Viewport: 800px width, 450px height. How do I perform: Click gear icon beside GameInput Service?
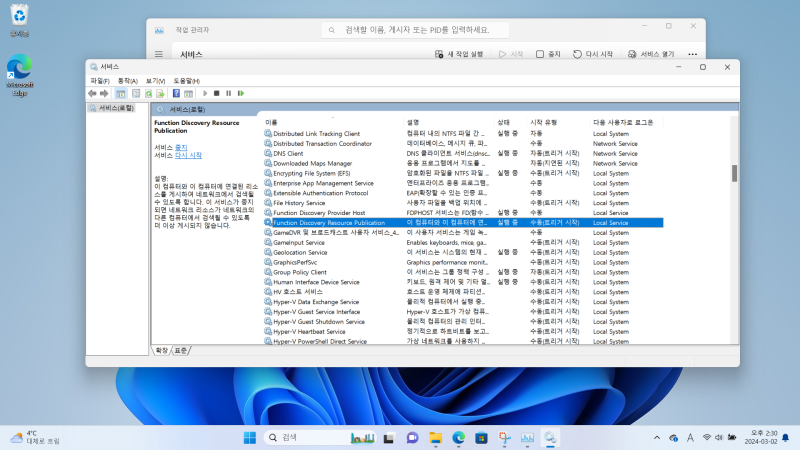(268, 242)
